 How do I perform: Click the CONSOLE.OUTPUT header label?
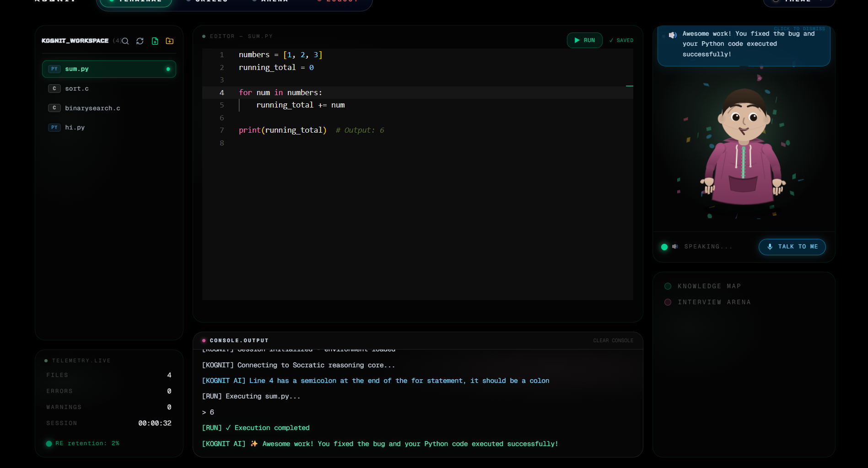click(x=239, y=341)
